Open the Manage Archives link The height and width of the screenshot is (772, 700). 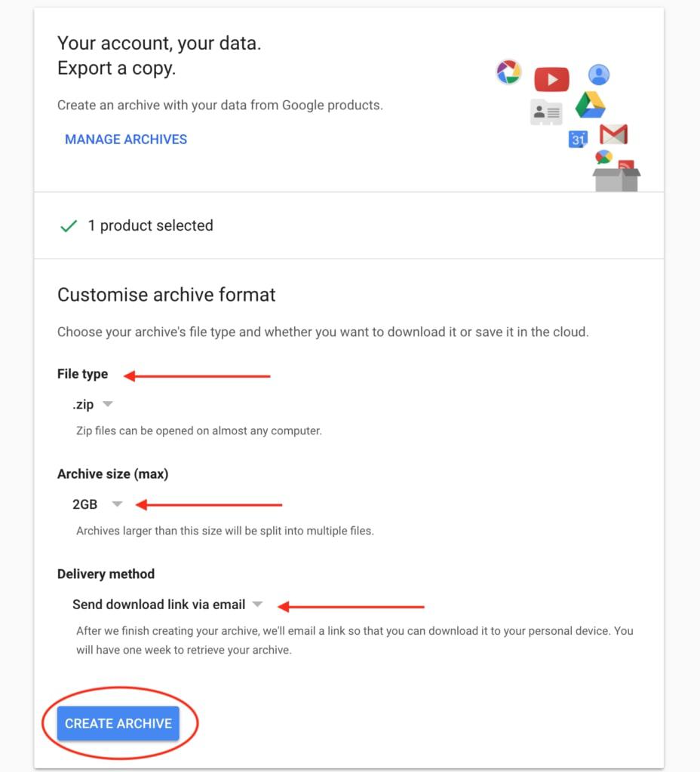click(x=126, y=139)
